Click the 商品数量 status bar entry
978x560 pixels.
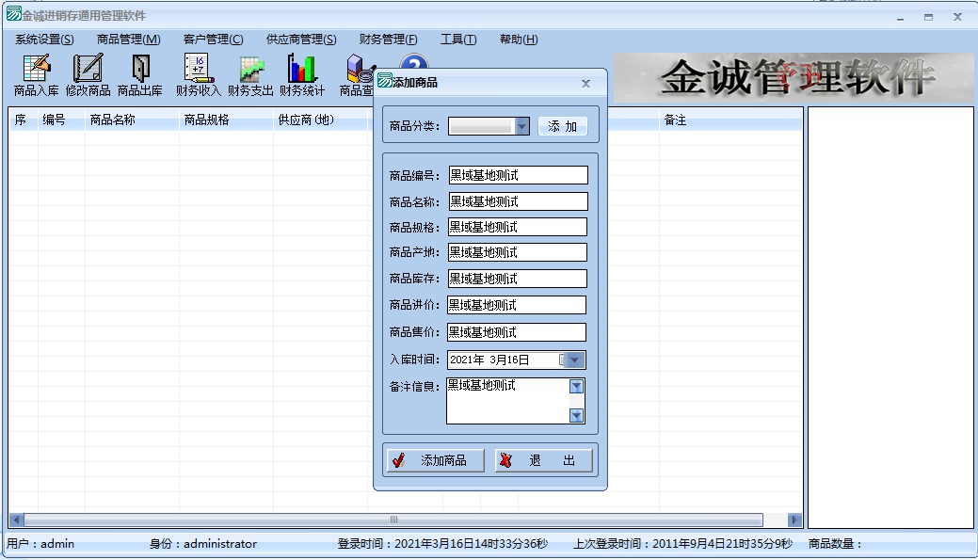coord(835,544)
